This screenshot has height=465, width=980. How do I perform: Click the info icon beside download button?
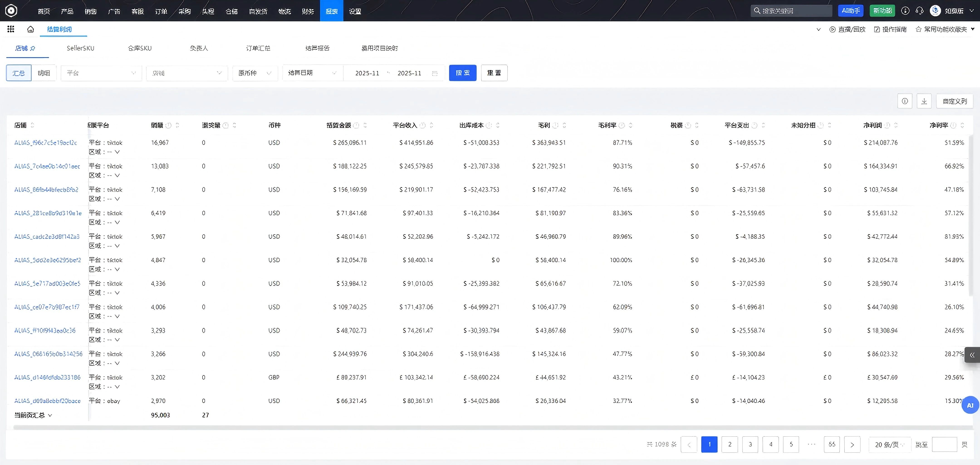tap(905, 101)
